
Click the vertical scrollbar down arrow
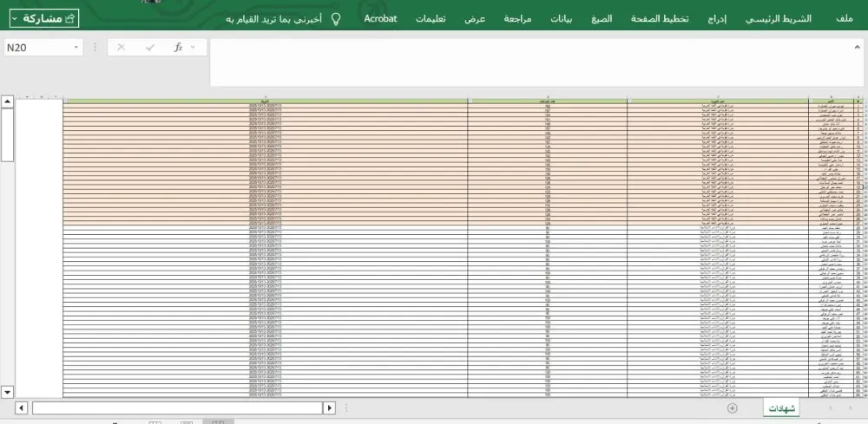coord(7,392)
